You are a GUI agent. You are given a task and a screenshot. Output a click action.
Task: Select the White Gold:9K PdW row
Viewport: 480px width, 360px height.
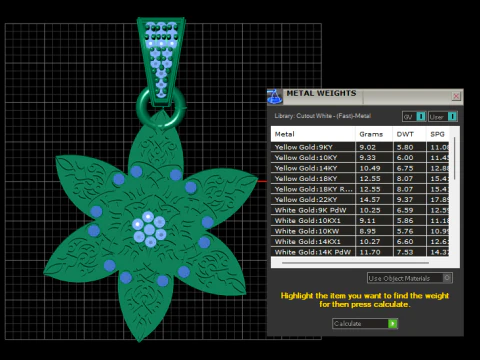coord(360,210)
